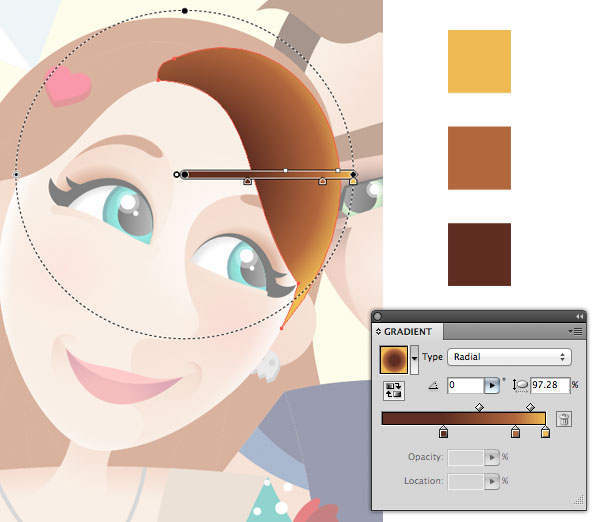Click the aspect ratio icon
Viewport: 600px width, 522px height.
click(x=520, y=385)
